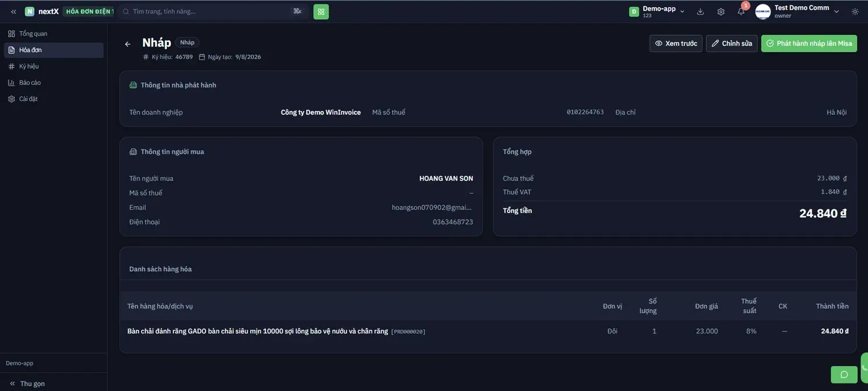Select Hóa đơn in the sidebar

click(54, 50)
